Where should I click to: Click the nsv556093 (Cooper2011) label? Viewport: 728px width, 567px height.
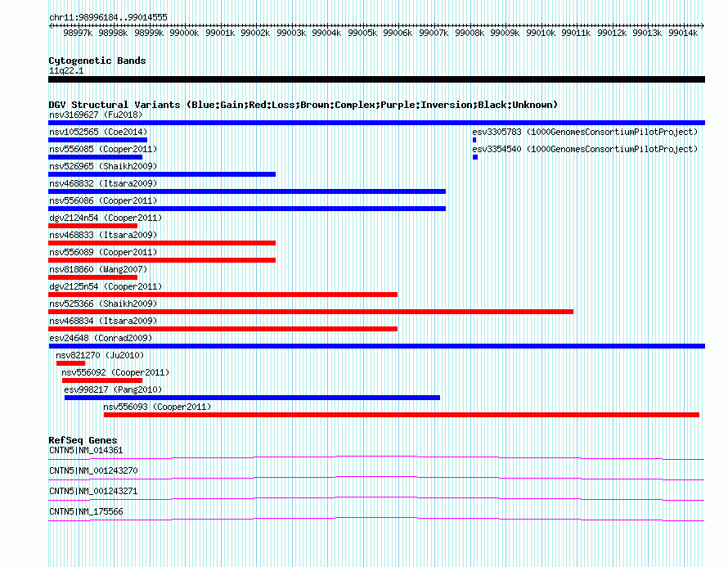coord(157,407)
